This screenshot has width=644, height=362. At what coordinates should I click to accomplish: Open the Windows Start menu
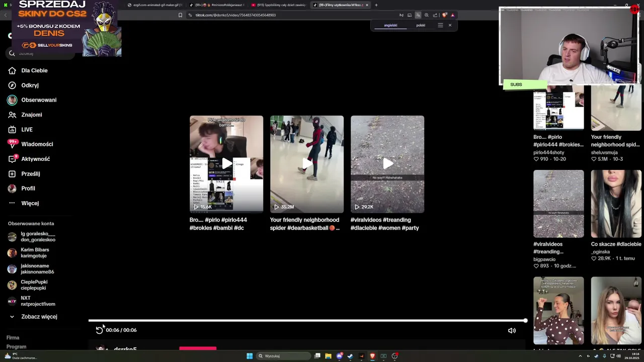pos(250,356)
